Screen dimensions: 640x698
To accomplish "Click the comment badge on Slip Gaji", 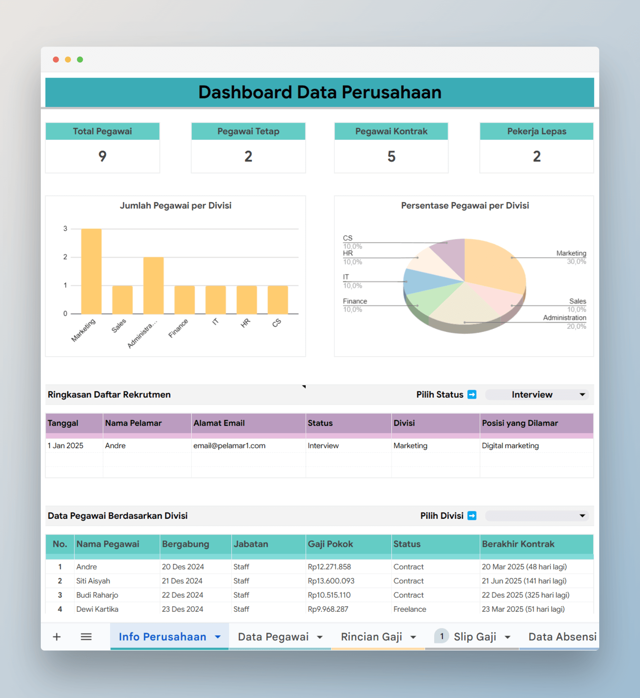I will tap(442, 637).
